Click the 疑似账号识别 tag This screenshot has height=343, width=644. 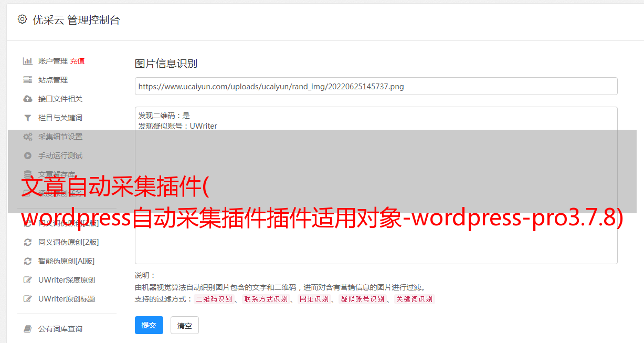362,299
